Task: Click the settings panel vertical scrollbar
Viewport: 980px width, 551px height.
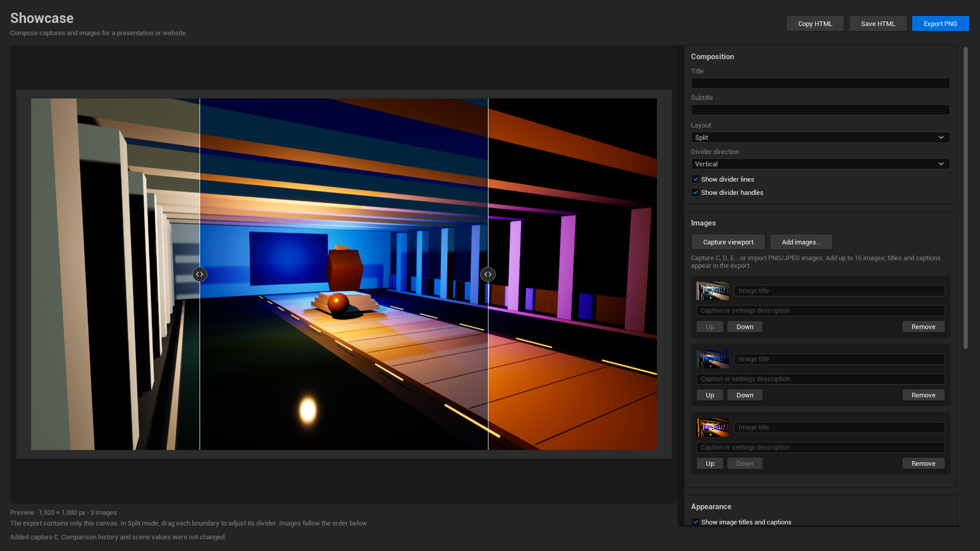Action: point(965,198)
